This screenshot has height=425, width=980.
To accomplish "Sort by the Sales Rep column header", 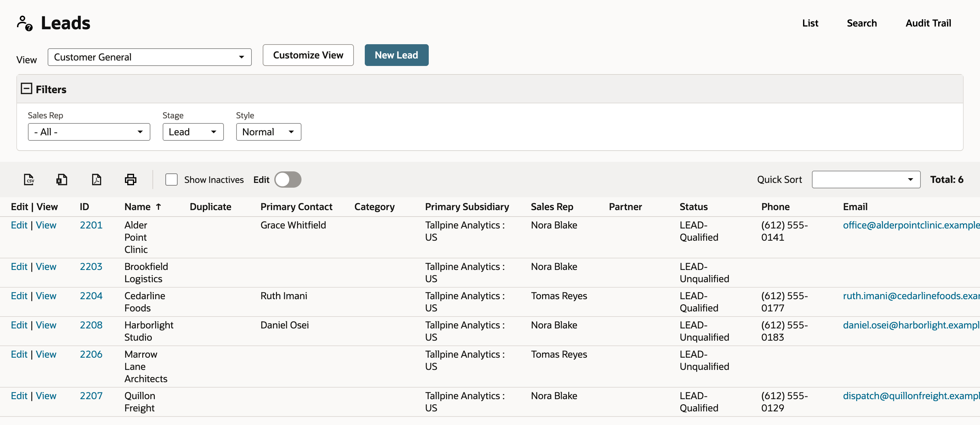I will click(x=552, y=207).
